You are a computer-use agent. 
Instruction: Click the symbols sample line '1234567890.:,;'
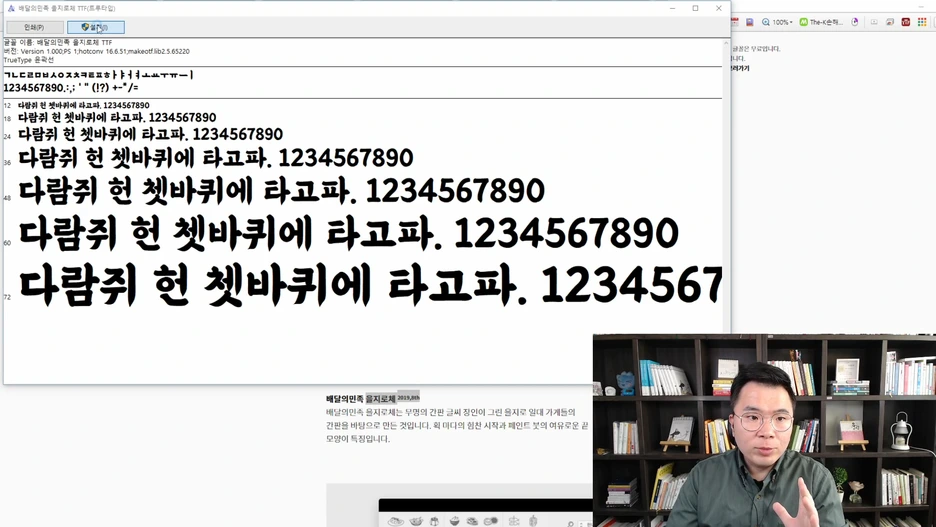coord(71,88)
